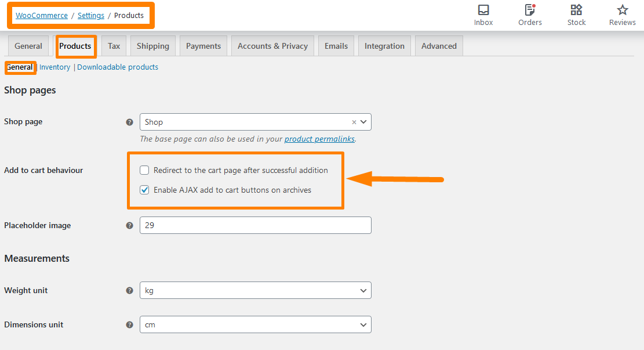Open the Downloadable products sub-section link
This screenshot has height=350, width=644.
point(118,67)
